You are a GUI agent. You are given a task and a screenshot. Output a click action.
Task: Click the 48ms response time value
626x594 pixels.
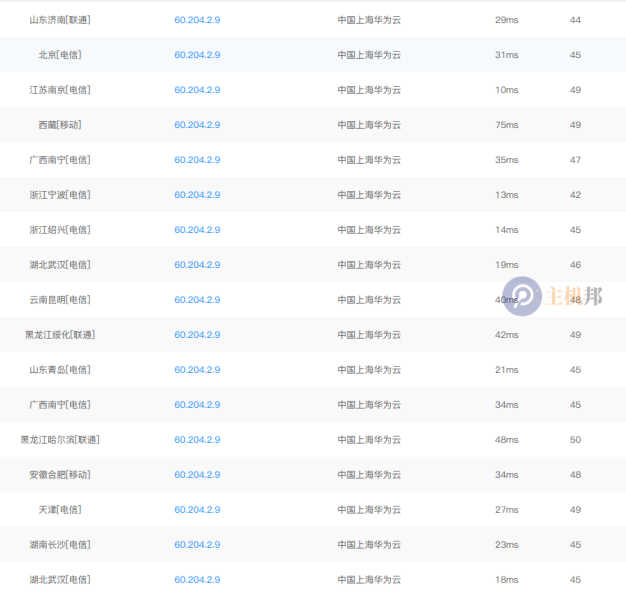pos(507,440)
